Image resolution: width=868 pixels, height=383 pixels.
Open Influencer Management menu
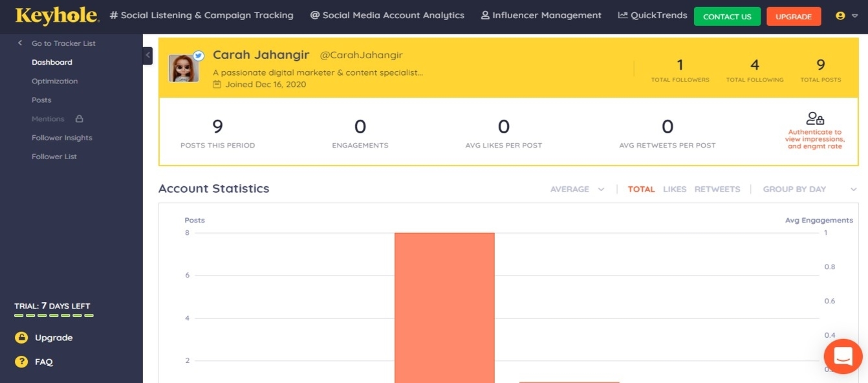tap(541, 16)
